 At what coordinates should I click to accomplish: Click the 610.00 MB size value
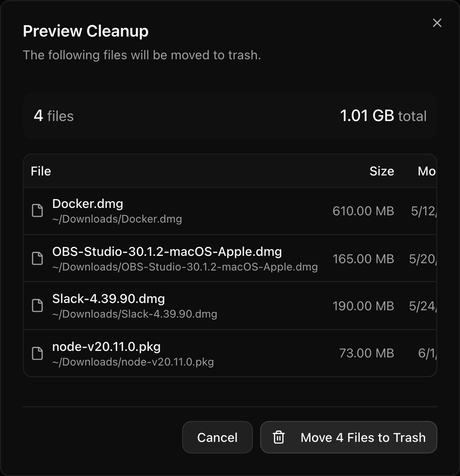(x=363, y=211)
